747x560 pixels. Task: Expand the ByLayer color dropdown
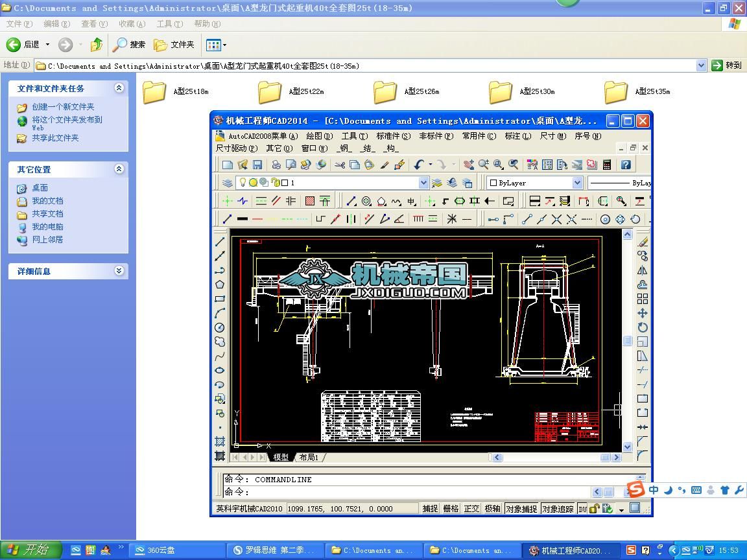click(576, 183)
